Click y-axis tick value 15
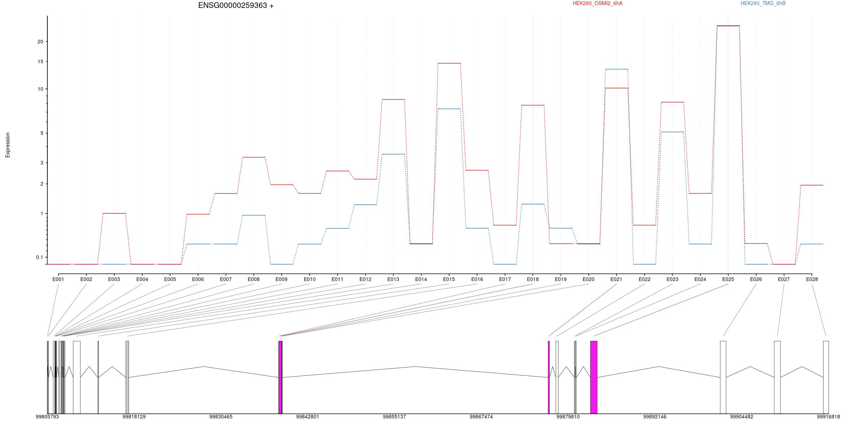The height and width of the screenshot is (434, 868). [x=40, y=61]
